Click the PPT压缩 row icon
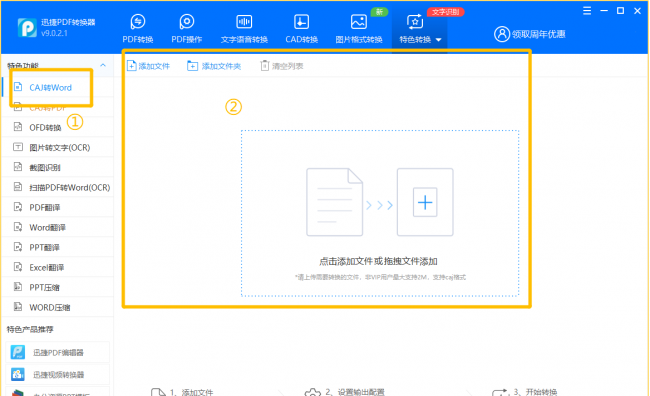 point(18,287)
